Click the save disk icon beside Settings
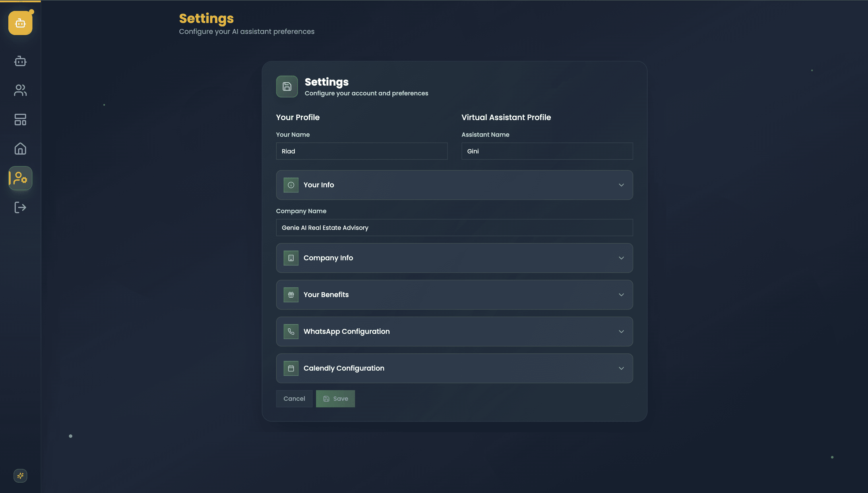Image resolution: width=868 pixels, height=493 pixels. click(287, 87)
